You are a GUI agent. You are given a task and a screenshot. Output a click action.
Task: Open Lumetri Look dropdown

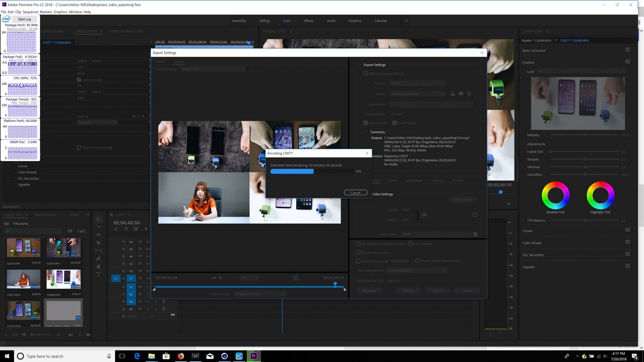(581, 71)
